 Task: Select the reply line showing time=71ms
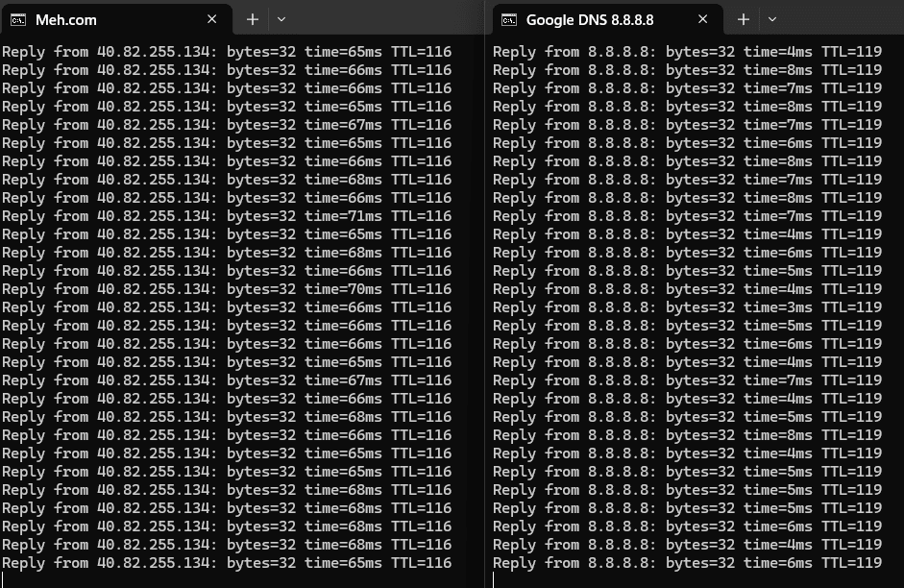(227, 216)
